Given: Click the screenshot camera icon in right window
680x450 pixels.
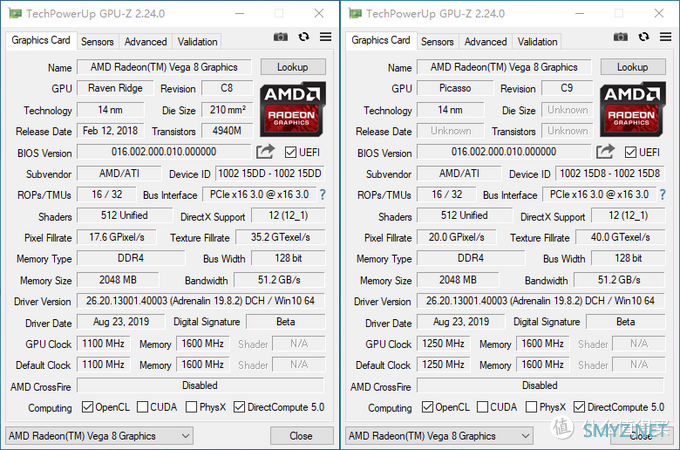Looking at the screenshot, I should click(x=621, y=37).
